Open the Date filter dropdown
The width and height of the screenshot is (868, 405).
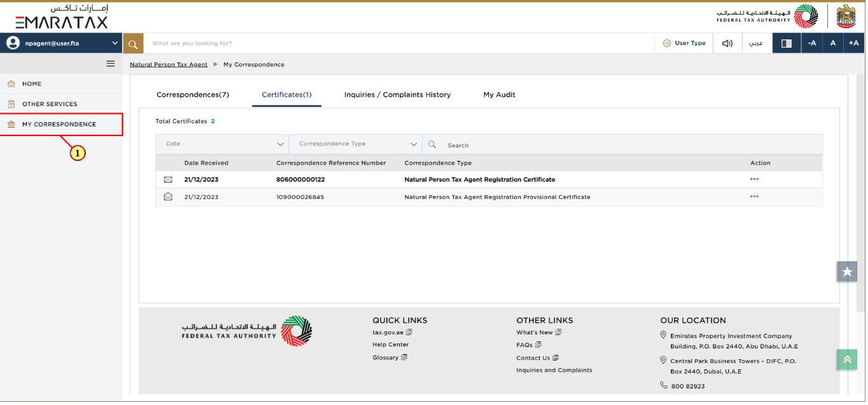click(222, 144)
